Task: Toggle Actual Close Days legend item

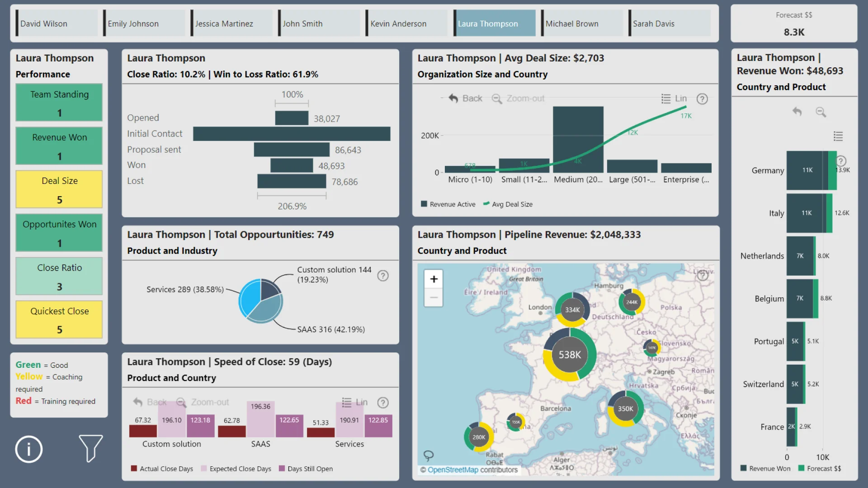Action: click(162, 469)
